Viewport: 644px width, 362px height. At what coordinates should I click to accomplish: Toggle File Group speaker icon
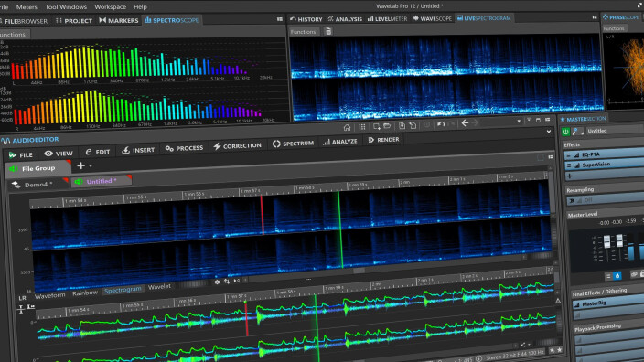[13, 169]
